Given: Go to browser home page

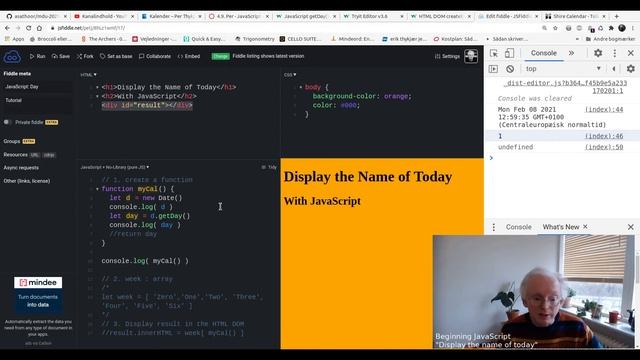Looking at the screenshot, I should [x=39, y=28].
